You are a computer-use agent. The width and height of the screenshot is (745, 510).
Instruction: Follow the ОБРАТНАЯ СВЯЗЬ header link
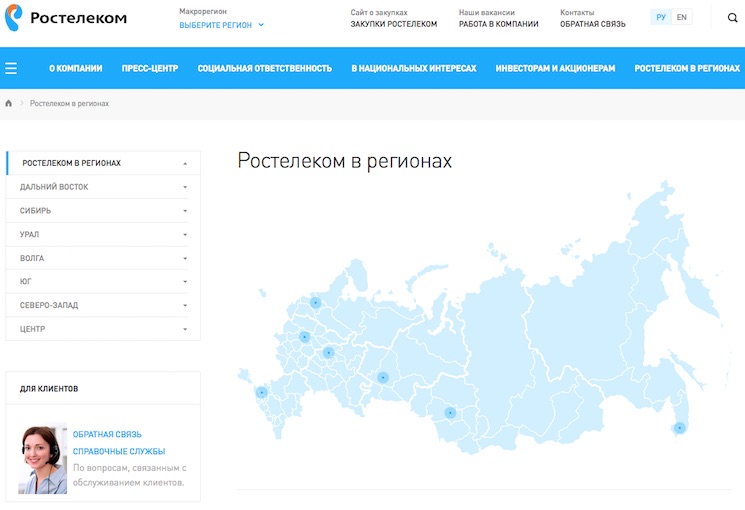point(592,24)
